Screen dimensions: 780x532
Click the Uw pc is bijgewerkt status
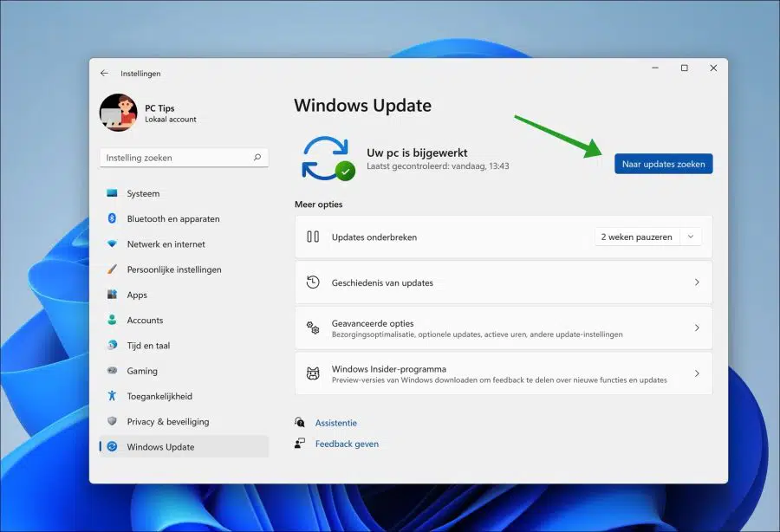(x=417, y=152)
